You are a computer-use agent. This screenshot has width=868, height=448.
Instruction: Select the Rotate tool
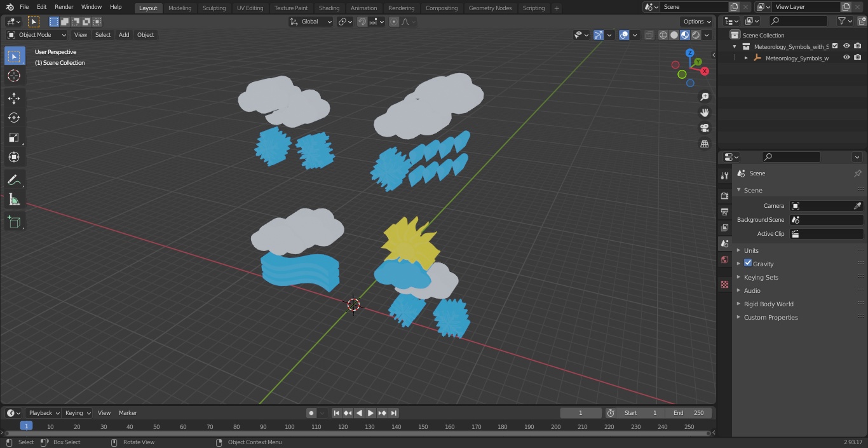coord(14,118)
